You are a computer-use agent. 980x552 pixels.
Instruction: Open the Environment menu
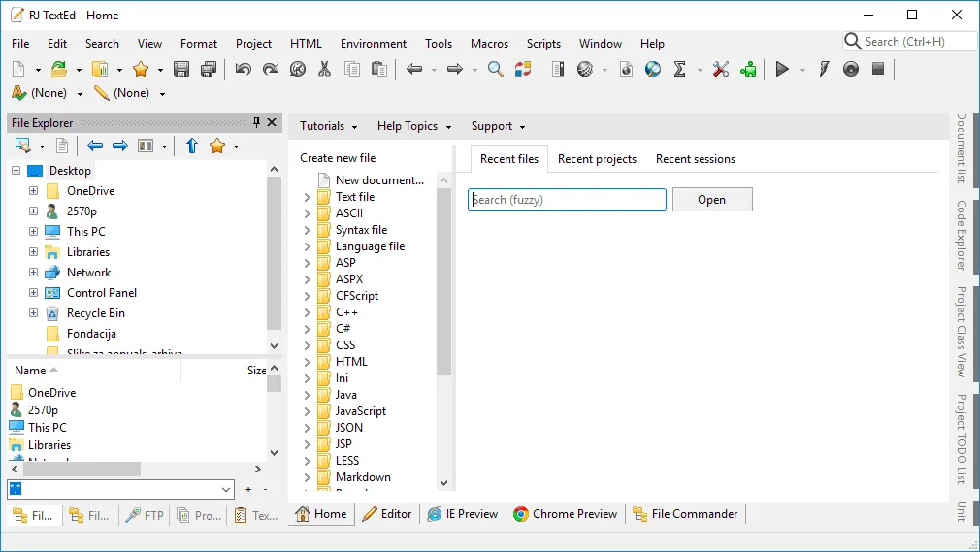click(374, 44)
